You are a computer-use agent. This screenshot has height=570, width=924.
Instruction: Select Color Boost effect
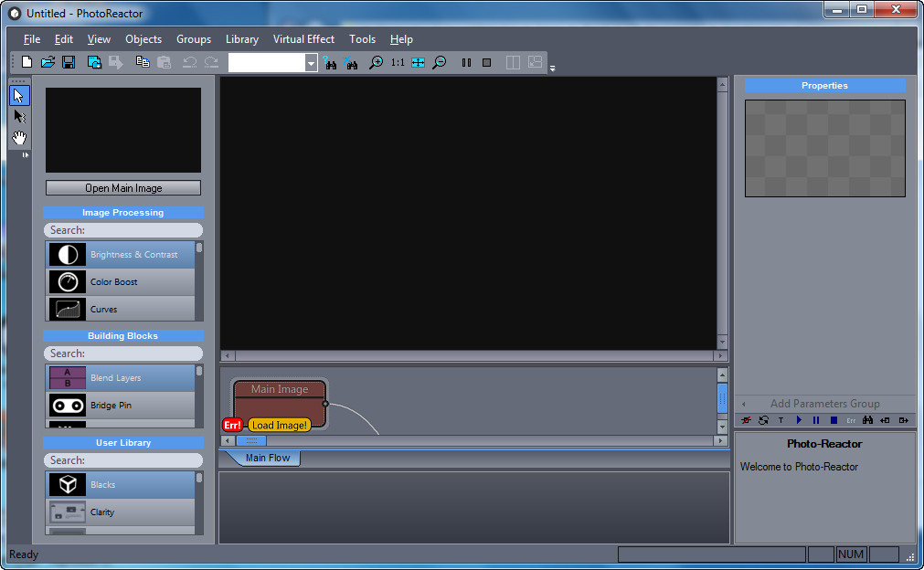(121, 282)
